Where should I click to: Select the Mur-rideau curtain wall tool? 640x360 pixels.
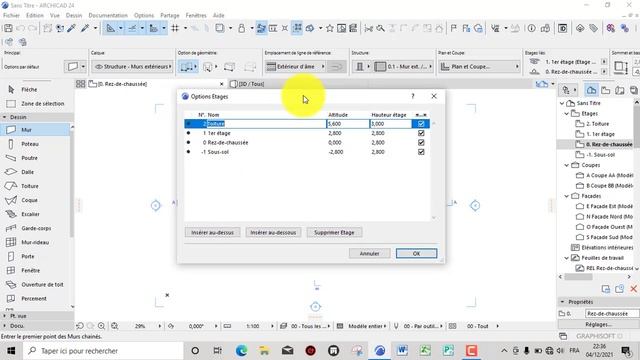coord(36,242)
